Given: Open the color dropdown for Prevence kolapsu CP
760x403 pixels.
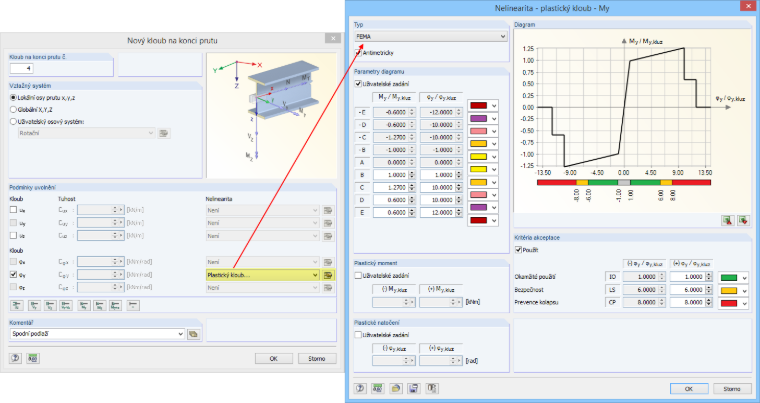Looking at the screenshot, I should [744, 303].
